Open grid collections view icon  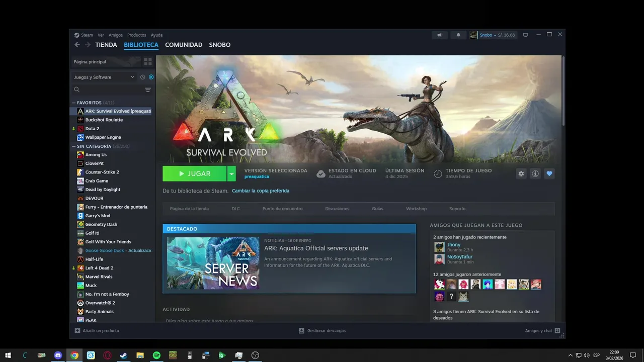pyautogui.click(x=148, y=62)
